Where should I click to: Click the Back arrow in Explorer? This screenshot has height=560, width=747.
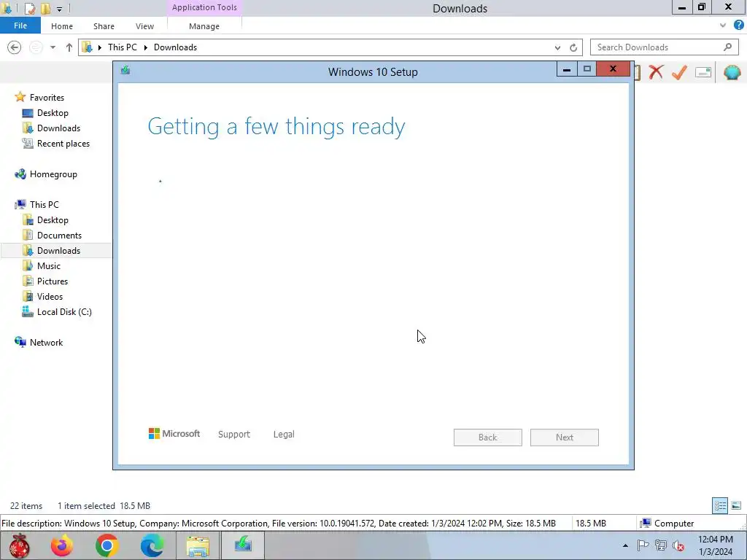click(x=15, y=47)
